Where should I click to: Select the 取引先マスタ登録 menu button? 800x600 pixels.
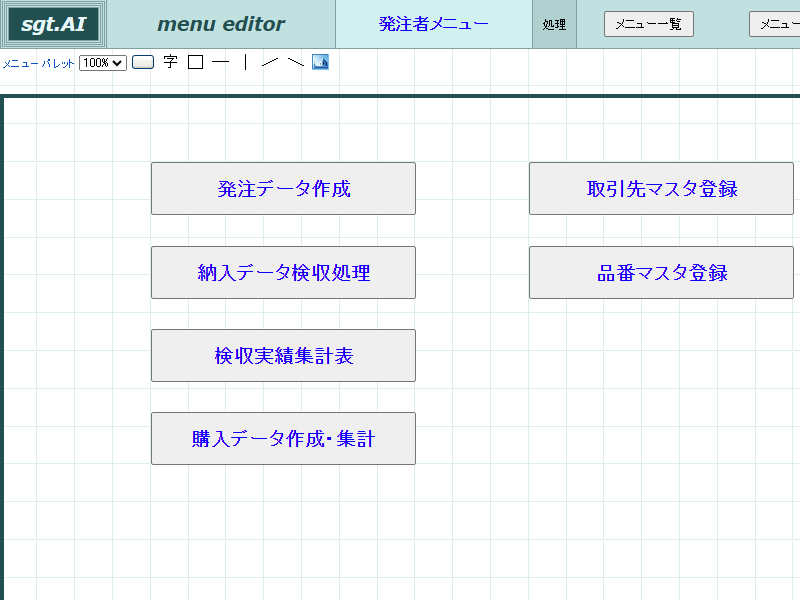click(x=661, y=189)
